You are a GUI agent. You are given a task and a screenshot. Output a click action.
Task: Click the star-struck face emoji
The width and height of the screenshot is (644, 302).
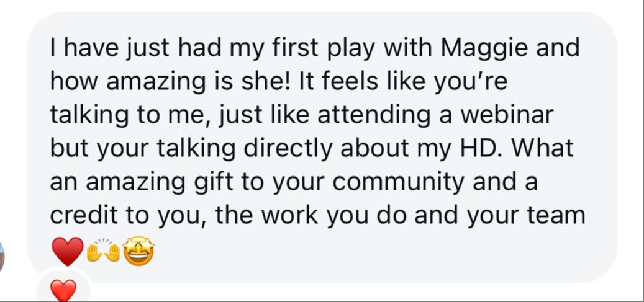click(139, 251)
